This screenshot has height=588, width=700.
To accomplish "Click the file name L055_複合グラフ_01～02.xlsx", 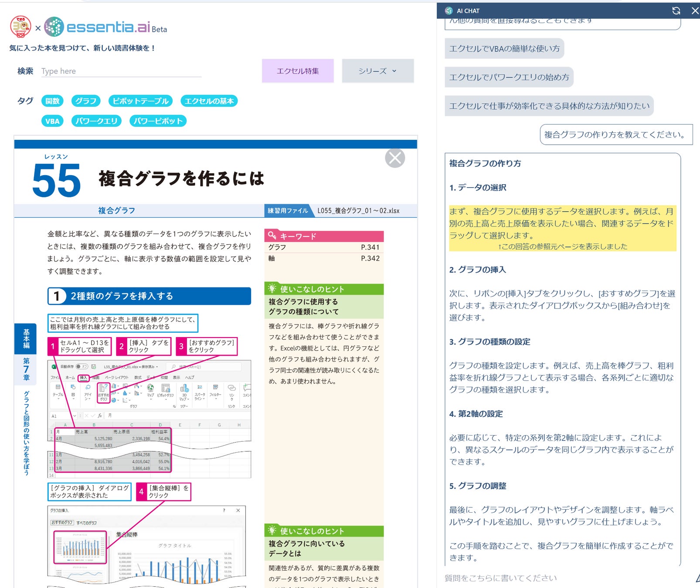I will point(358,211).
